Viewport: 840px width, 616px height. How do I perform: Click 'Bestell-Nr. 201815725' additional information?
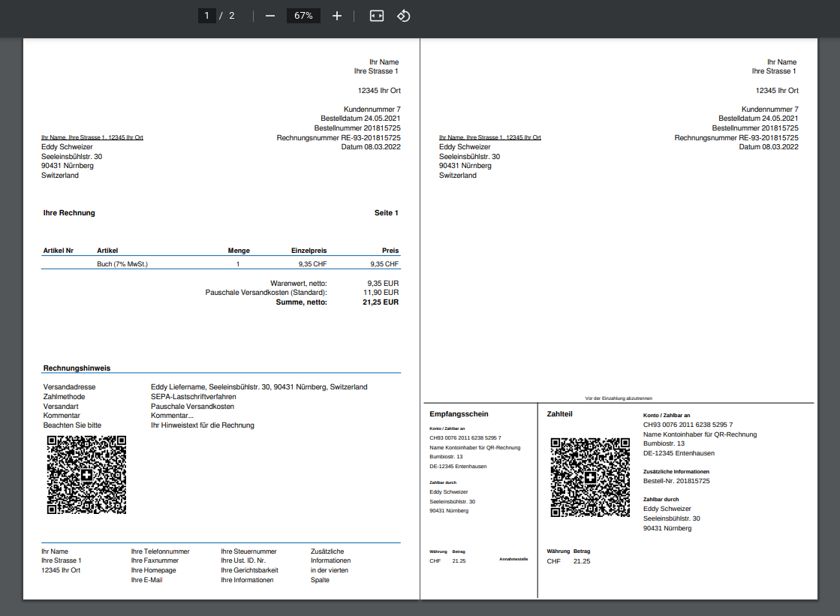[x=676, y=481]
